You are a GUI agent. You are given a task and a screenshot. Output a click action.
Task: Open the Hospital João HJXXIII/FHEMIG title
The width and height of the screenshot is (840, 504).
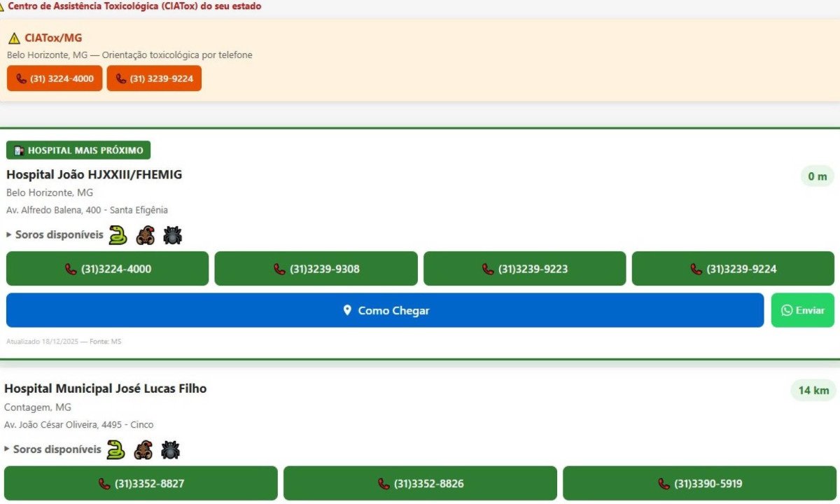pyautogui.click(x=94, y=174)
